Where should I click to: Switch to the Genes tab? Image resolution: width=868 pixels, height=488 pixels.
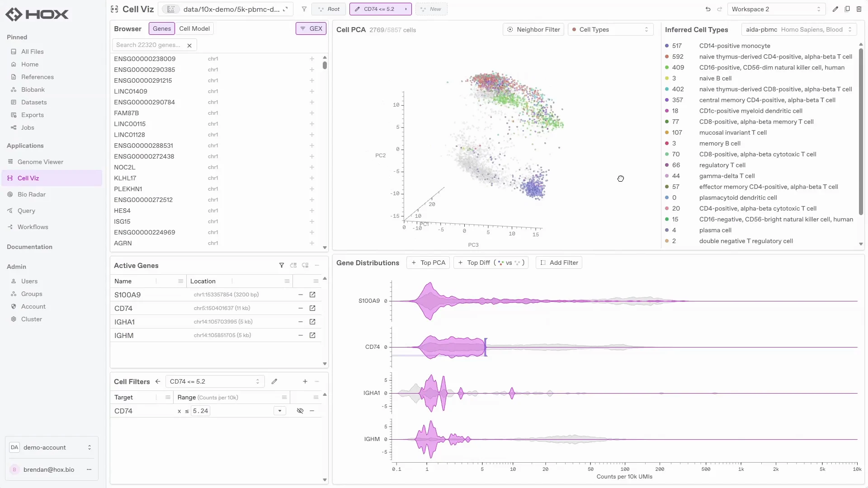[x=162, y=28]
